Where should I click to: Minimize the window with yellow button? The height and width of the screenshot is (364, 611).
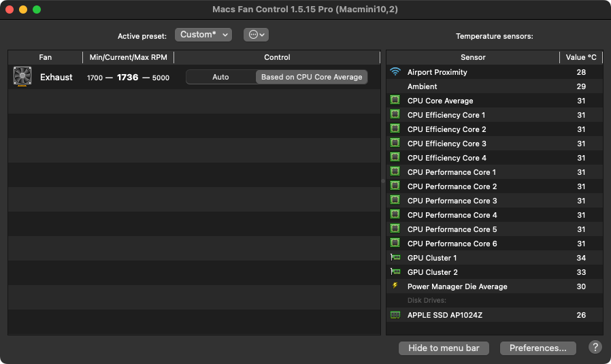tap(23, 10)
